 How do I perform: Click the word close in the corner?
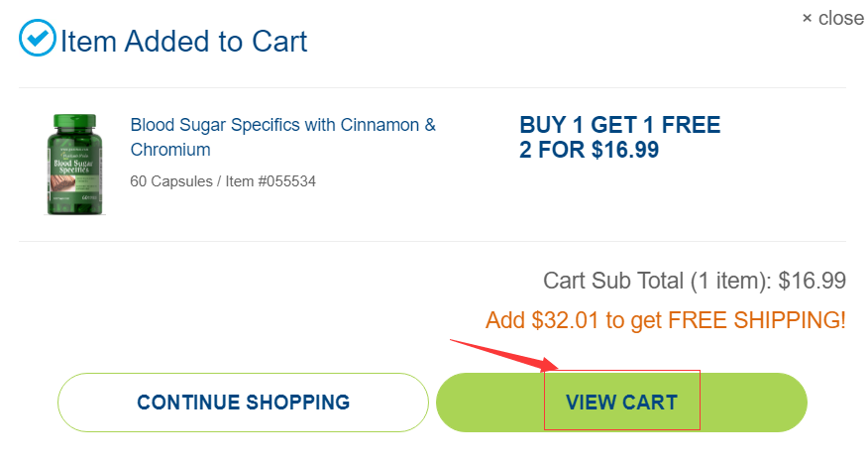click(x=841, y=18)
